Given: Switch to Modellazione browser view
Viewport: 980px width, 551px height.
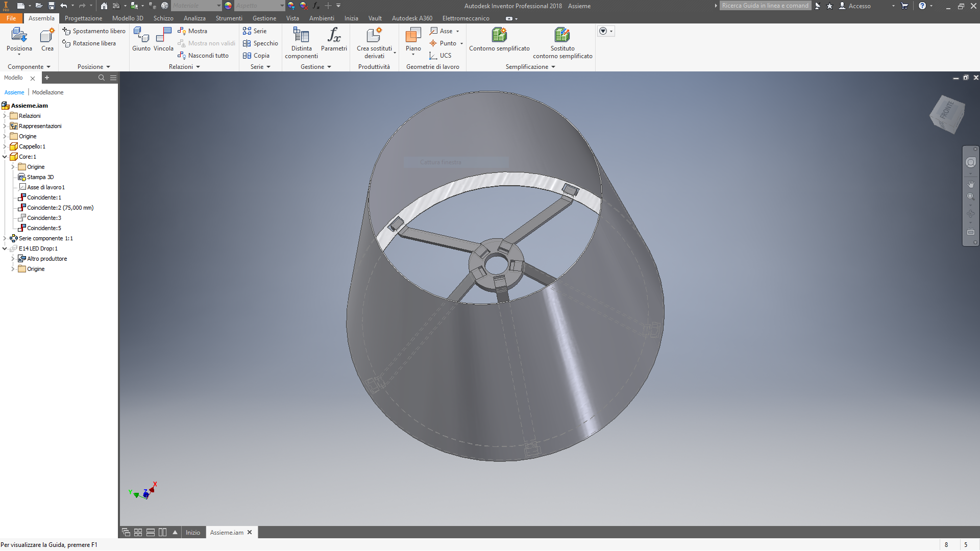Looking at the screenshot, I should 47,92.
